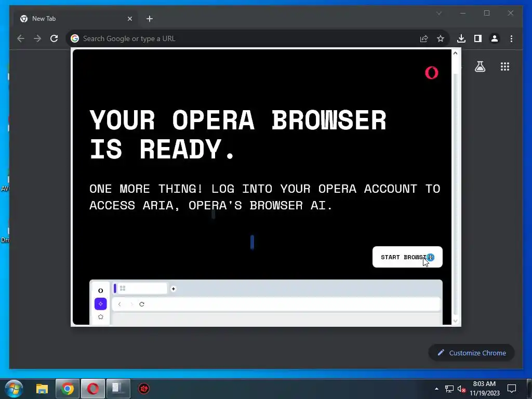
Task: Maximize the Chrome window
Action: [486, 13]
